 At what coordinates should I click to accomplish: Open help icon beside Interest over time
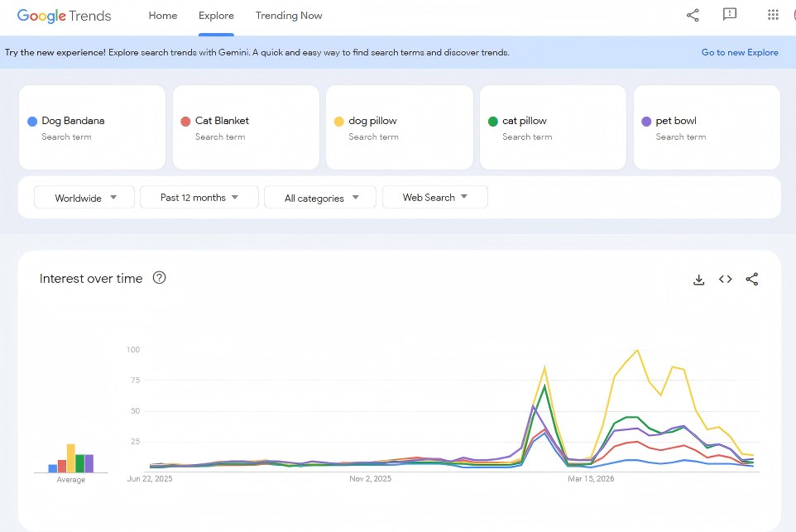(160, 278)
